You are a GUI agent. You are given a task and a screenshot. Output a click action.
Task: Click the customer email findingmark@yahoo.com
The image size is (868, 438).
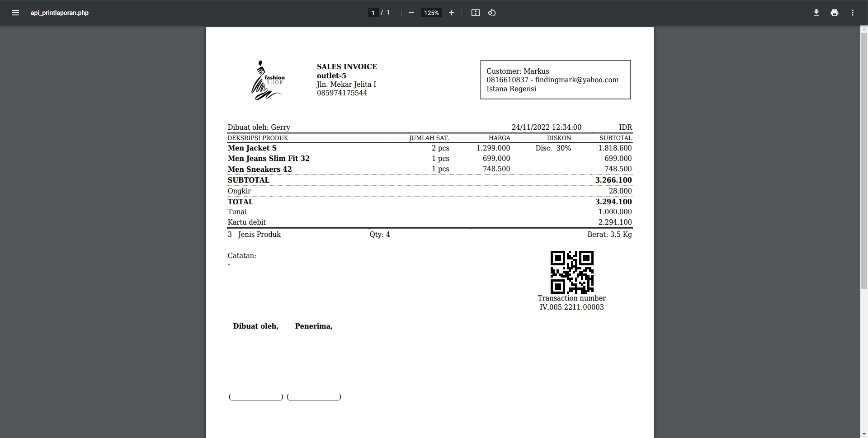coord(576,80)
